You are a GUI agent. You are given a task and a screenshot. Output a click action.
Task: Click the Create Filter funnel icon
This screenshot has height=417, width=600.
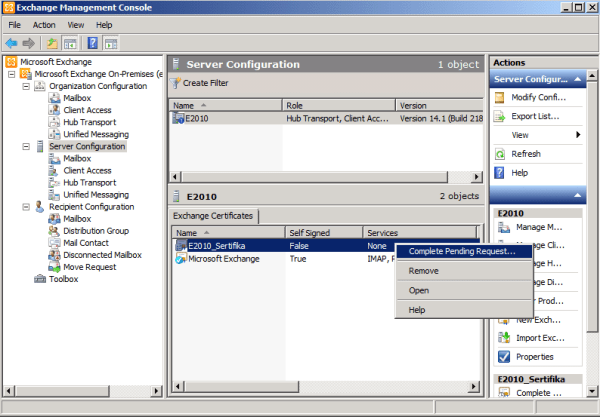pos(177,82)
